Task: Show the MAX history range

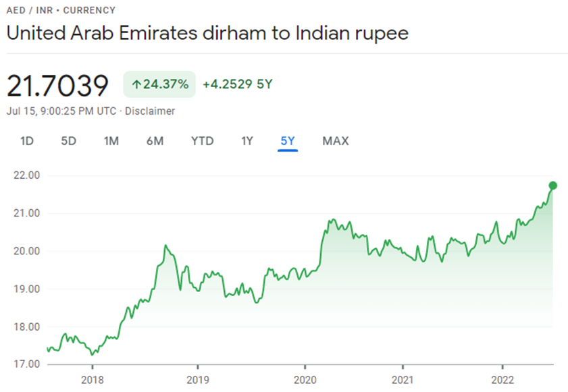Action: (336, 141)
